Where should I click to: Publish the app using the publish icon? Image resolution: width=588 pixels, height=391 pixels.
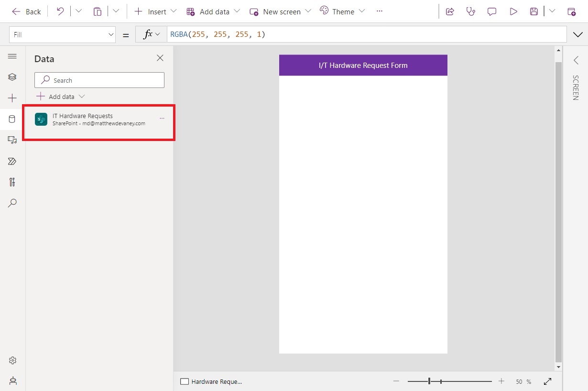coord(572,11)
